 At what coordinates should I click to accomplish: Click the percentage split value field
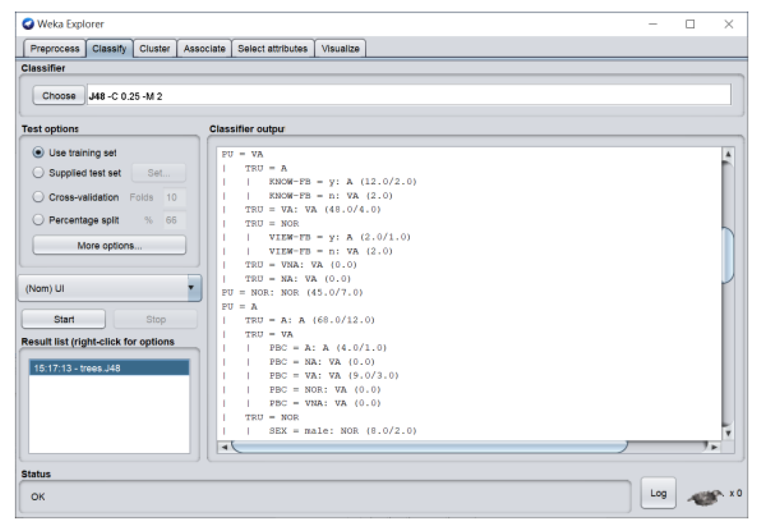pyautogui.click(x=174, y=220)
